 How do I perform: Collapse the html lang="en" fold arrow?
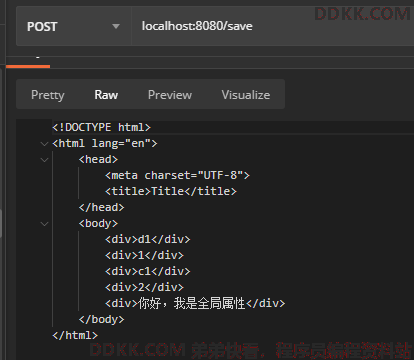(x=44, y=144)
